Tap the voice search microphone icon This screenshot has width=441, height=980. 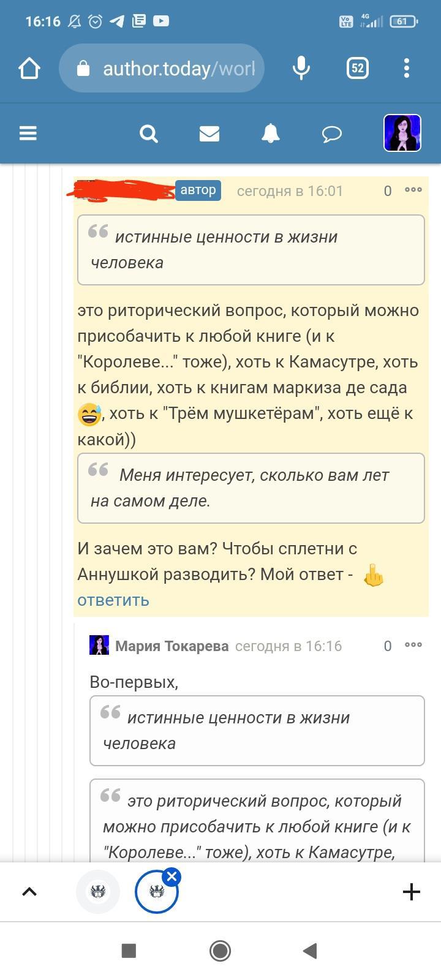tap(301, 68)
